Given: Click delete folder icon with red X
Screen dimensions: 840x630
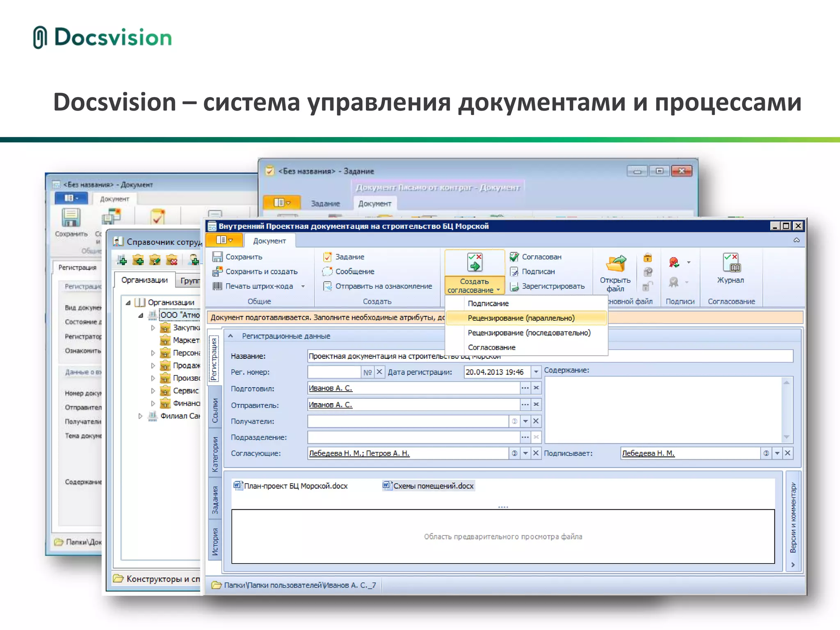Looking at the screenshot, I should coord(172,260).
